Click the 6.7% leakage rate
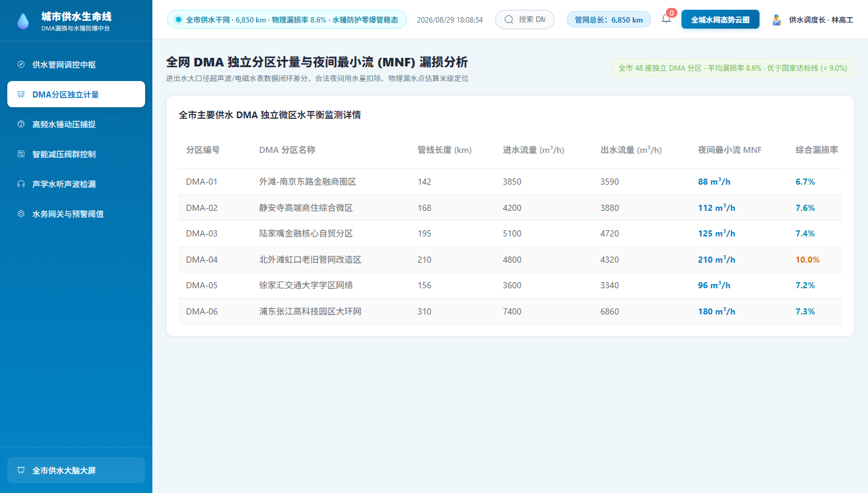 [x=805, y=182]
